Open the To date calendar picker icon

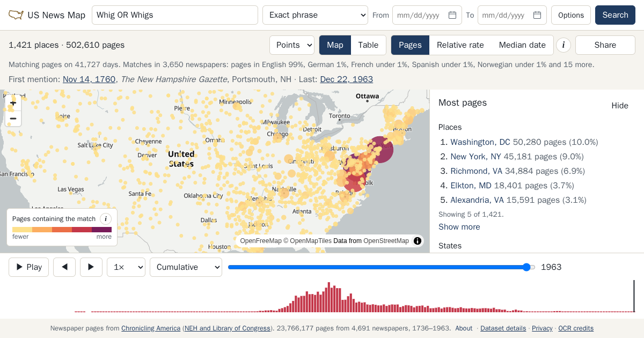pos(537,15)
